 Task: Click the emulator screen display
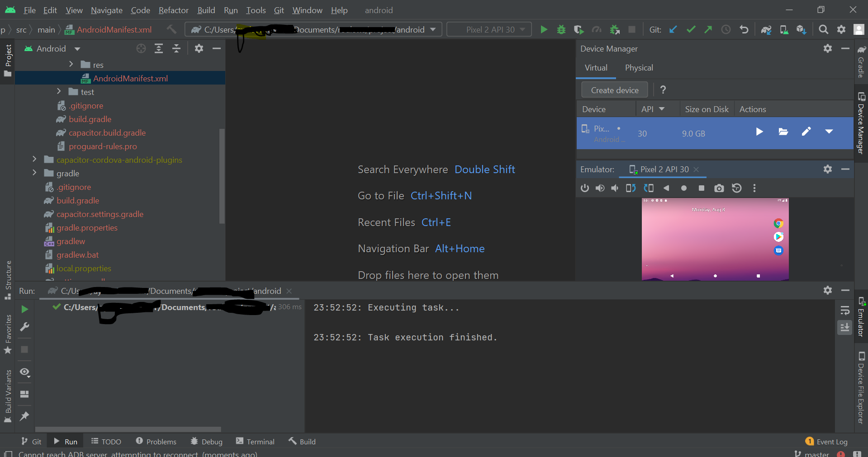(715, 239)
